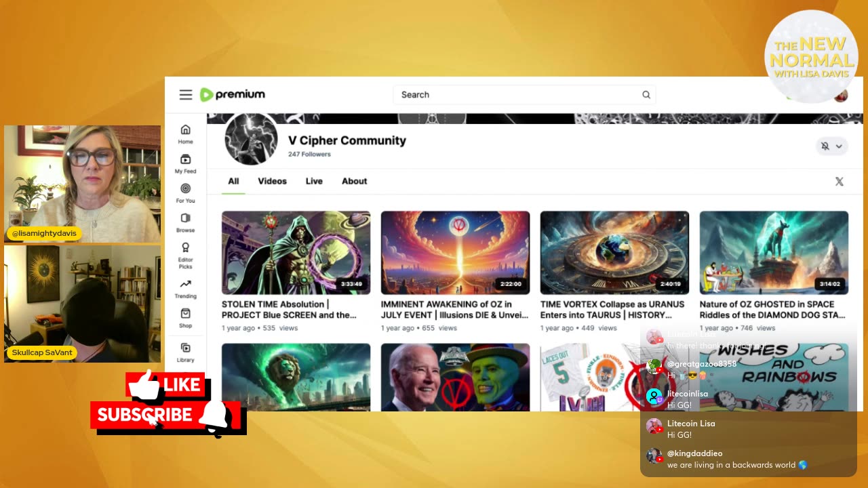The image size is (868, 488).
Task: Click the 2:22:00 duration badge
Action: [x=511, y=284]
